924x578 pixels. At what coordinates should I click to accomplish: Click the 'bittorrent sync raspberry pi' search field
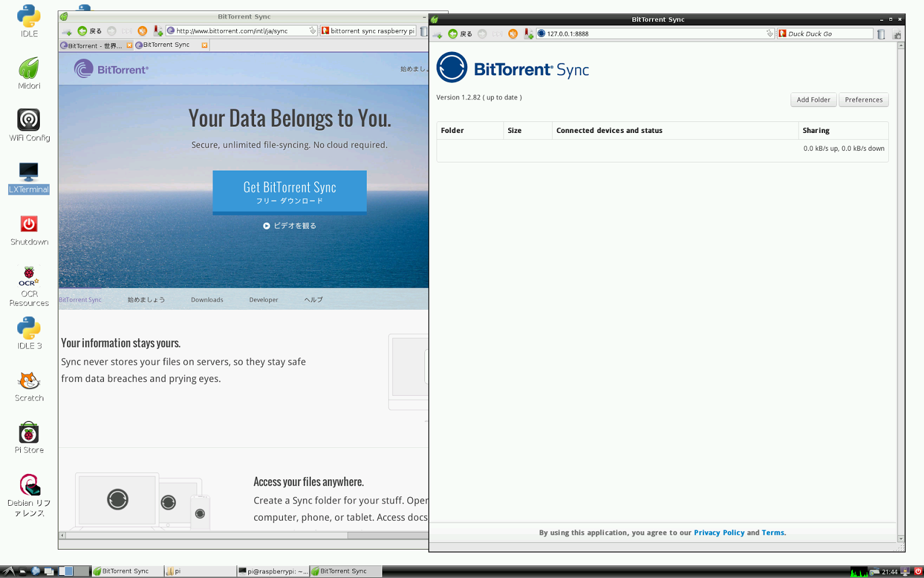pyautogui.click(x=368, y=31)
